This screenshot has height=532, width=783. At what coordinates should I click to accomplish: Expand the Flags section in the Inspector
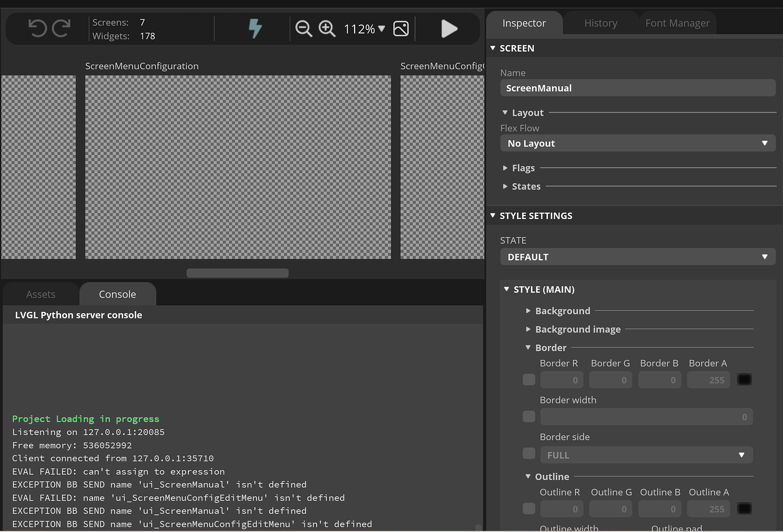point(506,168)
